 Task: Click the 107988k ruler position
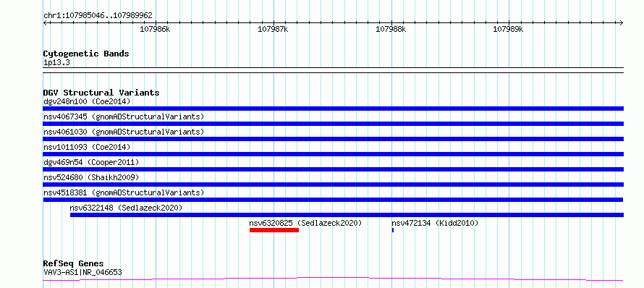click(391, 29)
